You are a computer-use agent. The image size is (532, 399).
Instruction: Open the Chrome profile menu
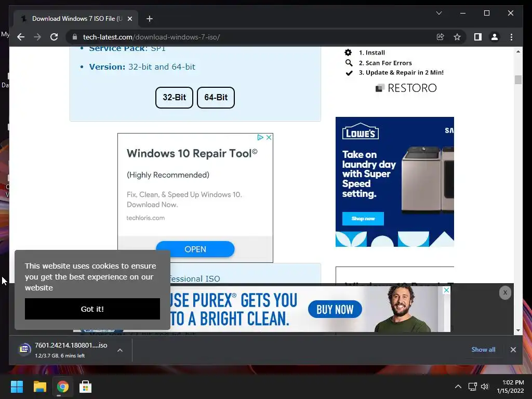[495, 37]
